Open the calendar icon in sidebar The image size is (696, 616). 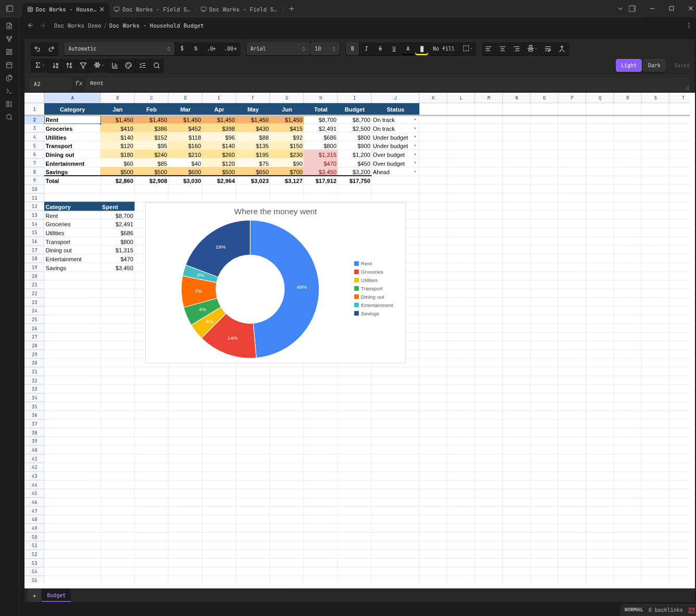coord(9,65)
